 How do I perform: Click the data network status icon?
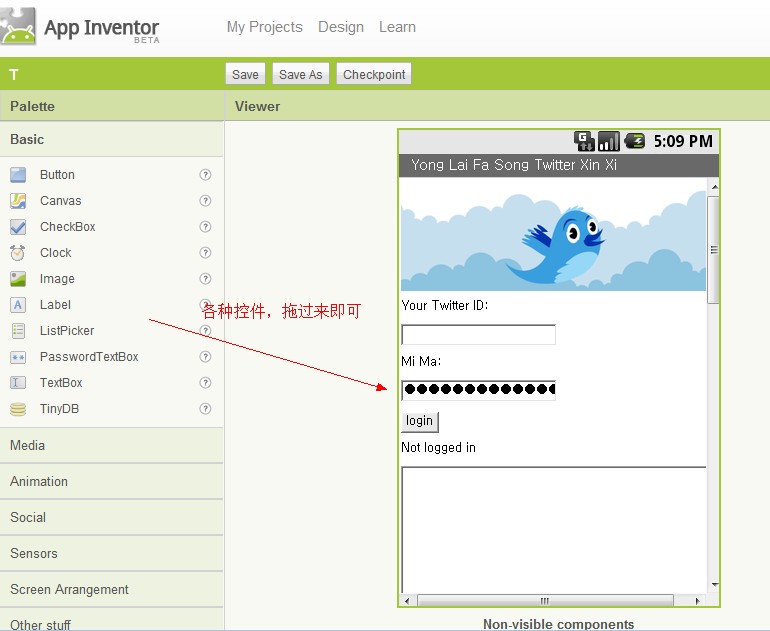coord(584,141)
